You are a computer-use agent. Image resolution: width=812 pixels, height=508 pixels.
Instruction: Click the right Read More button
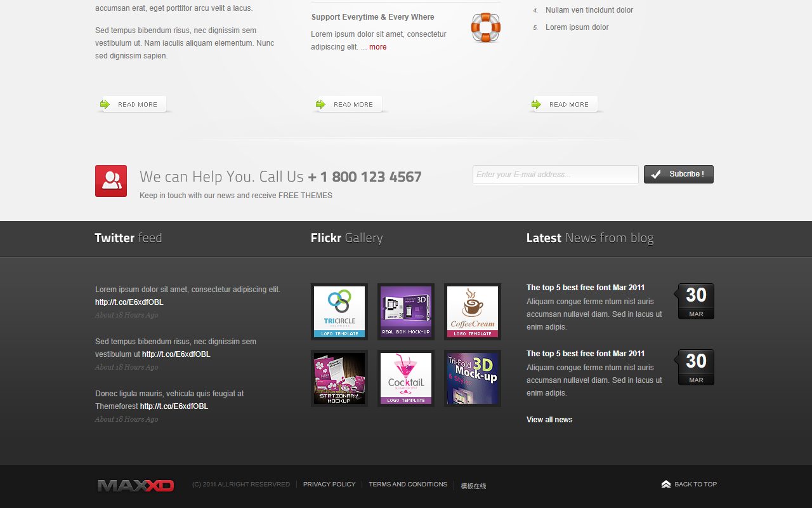(x=563, y=104)
